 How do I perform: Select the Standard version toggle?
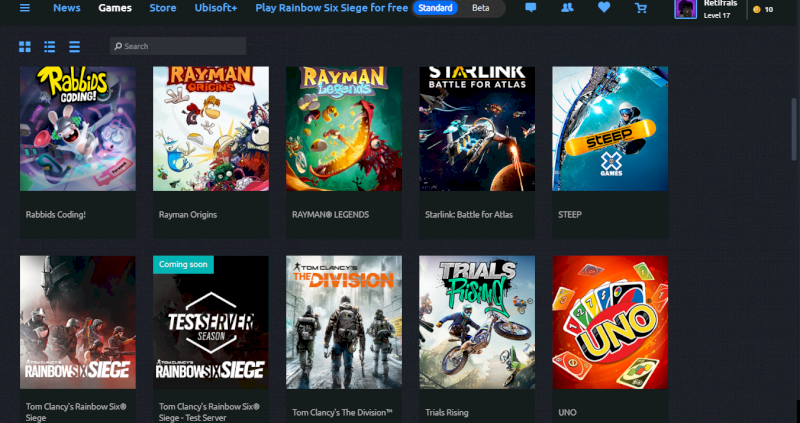pyautogui.click(x=436, y=8)
